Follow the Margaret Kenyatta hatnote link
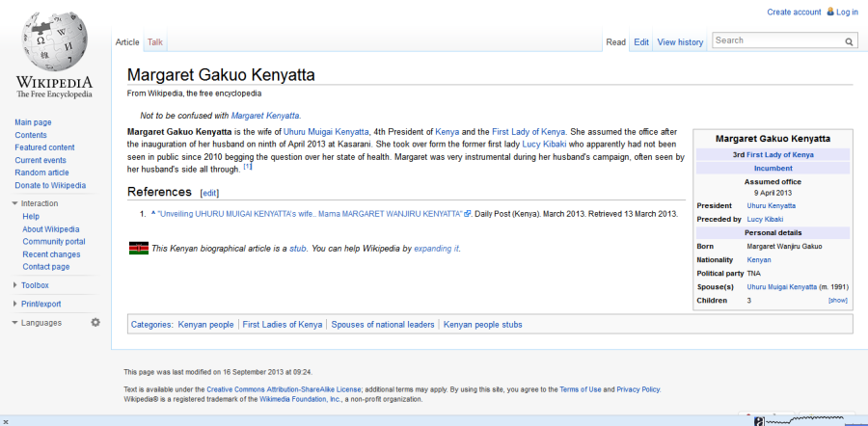 [x=265, y=116]
